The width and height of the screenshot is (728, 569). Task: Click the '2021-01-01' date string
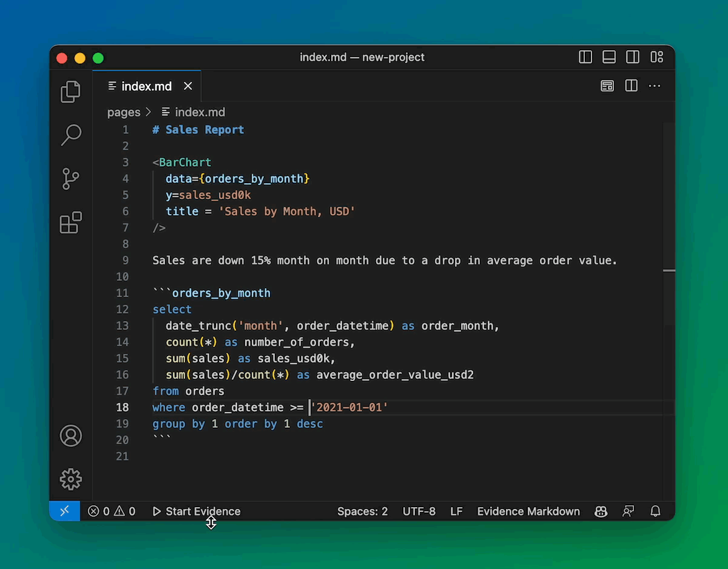coord(349,408)
